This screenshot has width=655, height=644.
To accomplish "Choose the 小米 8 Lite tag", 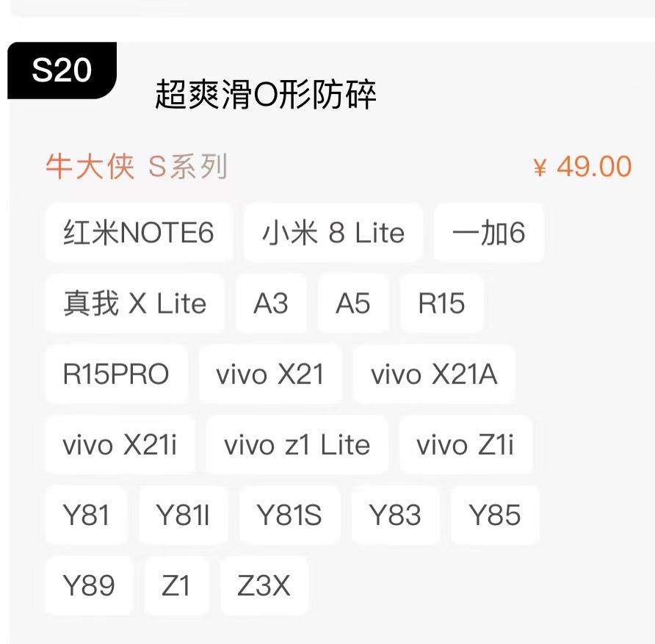I will (x=333, y=234).
